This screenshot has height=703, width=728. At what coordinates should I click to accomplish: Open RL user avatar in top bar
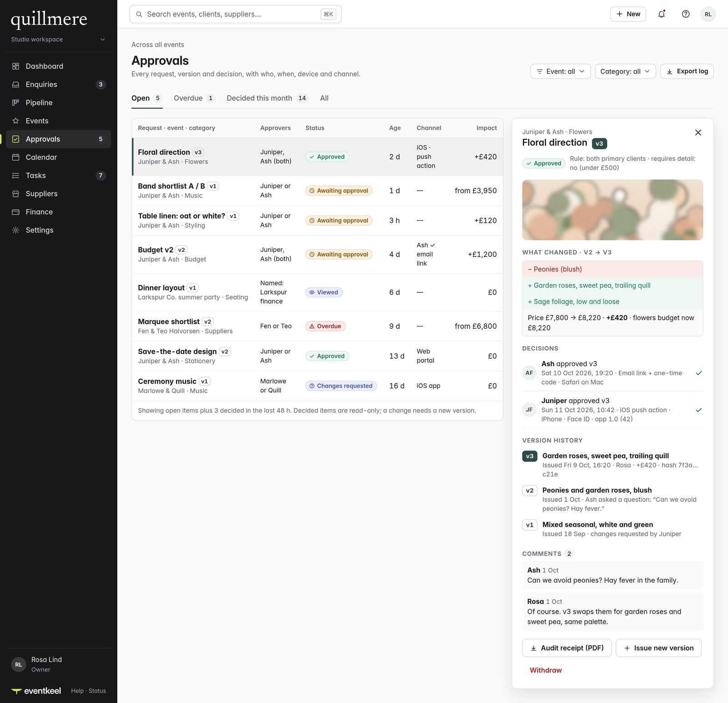pos(708,14)
